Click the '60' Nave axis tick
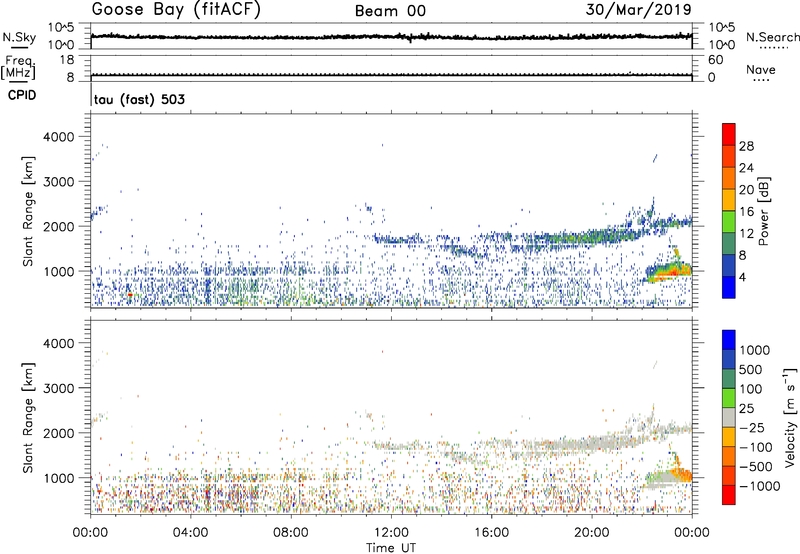The height and width of the screenshot is (554, 800). (715, 60)
